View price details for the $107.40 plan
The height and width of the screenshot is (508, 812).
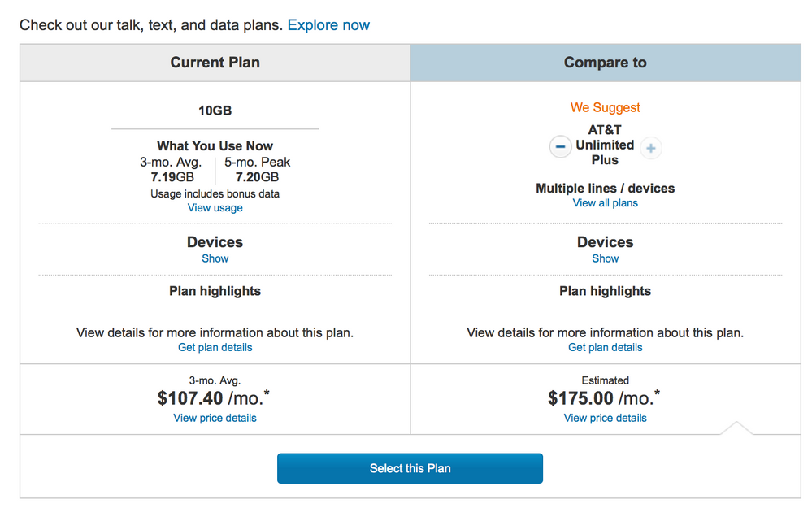215,418
